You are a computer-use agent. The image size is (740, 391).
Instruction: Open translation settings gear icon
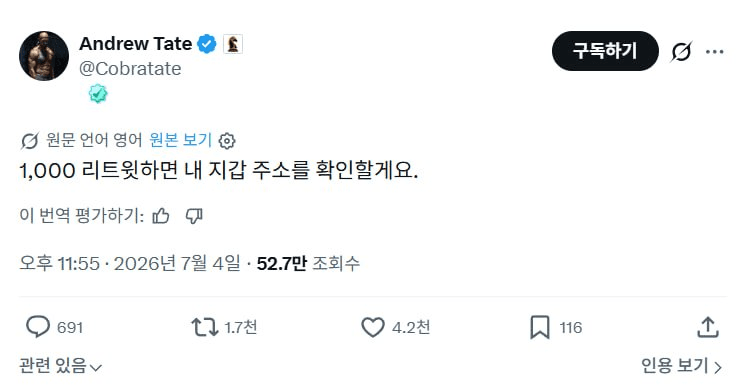pos(227,141)
